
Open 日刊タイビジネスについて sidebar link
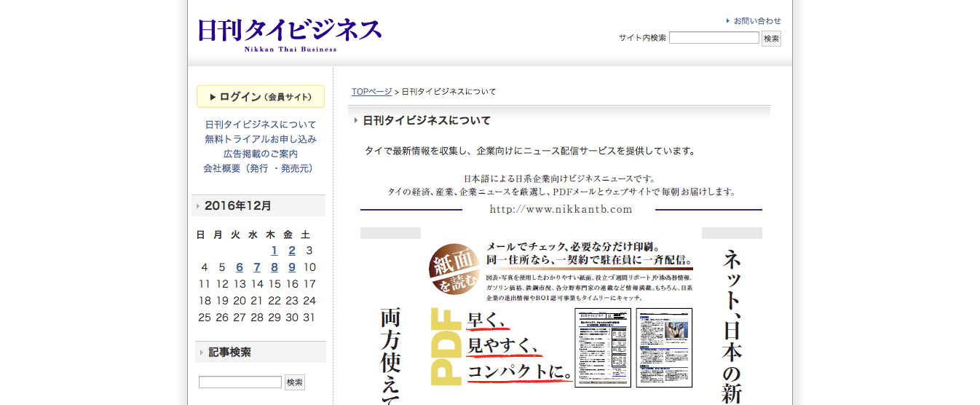(x=261, y=125)
